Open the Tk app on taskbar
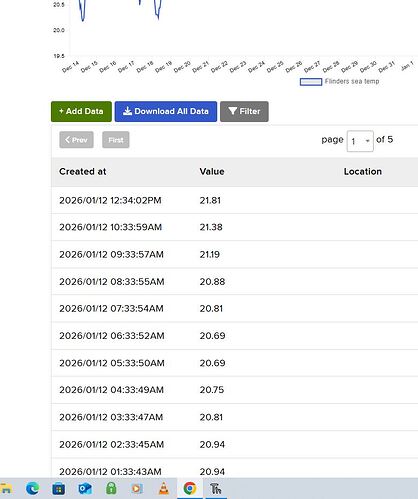Screen dimensions: 418x499 coord(216,489)
